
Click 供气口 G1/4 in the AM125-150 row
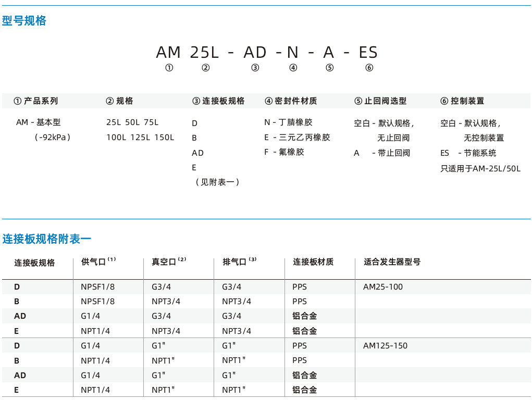(x=91, y=346)
